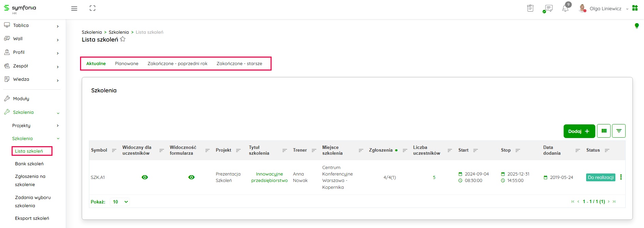The width and height of the screenshot is (644, 228).
Task: Click the Dodaj button
Action: pos(579,131)
